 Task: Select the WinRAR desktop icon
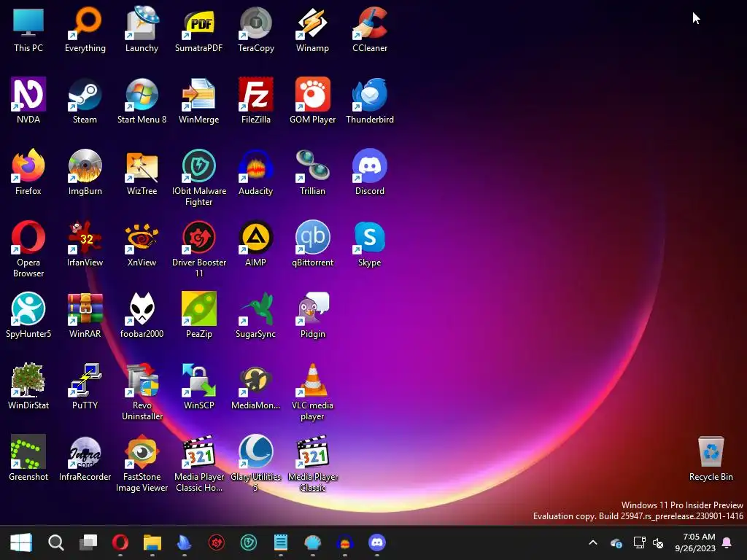[x=85, y=315]
